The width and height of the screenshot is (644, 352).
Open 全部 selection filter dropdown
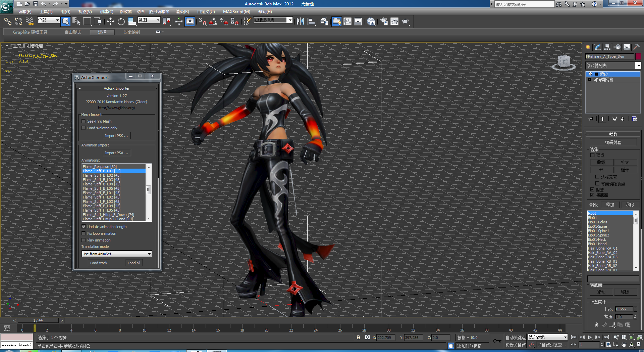coord(48,20)
